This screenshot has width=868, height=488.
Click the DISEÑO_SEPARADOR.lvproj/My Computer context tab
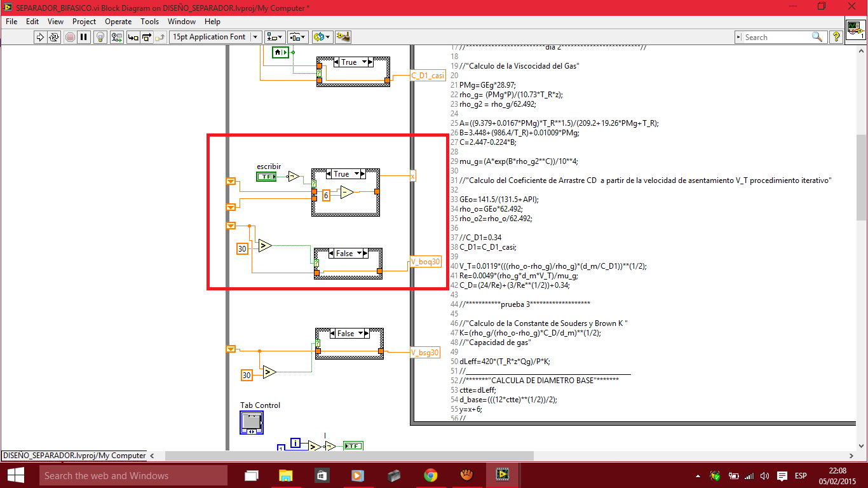click(74, 456)
